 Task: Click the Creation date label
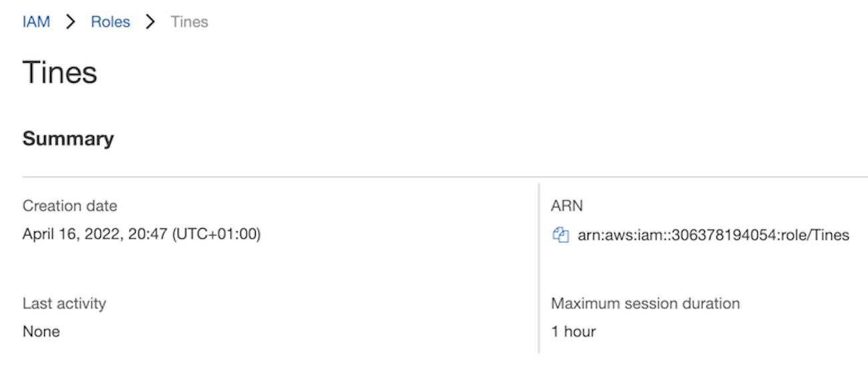[x=69, y=206]
